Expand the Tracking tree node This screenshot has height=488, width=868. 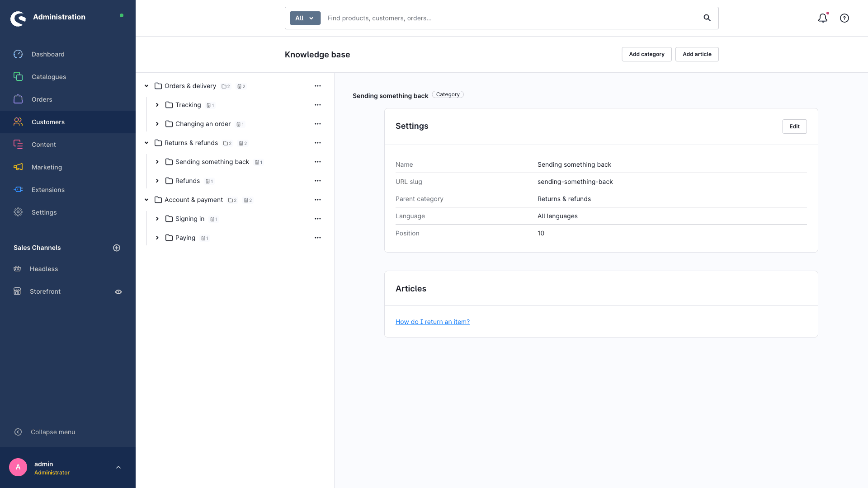[157, 105]
